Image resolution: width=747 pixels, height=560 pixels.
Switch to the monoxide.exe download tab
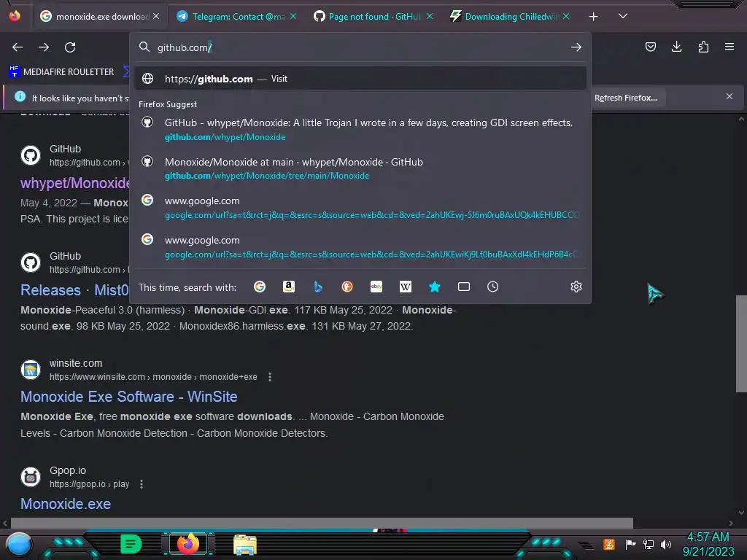click(x=99, y=17)
